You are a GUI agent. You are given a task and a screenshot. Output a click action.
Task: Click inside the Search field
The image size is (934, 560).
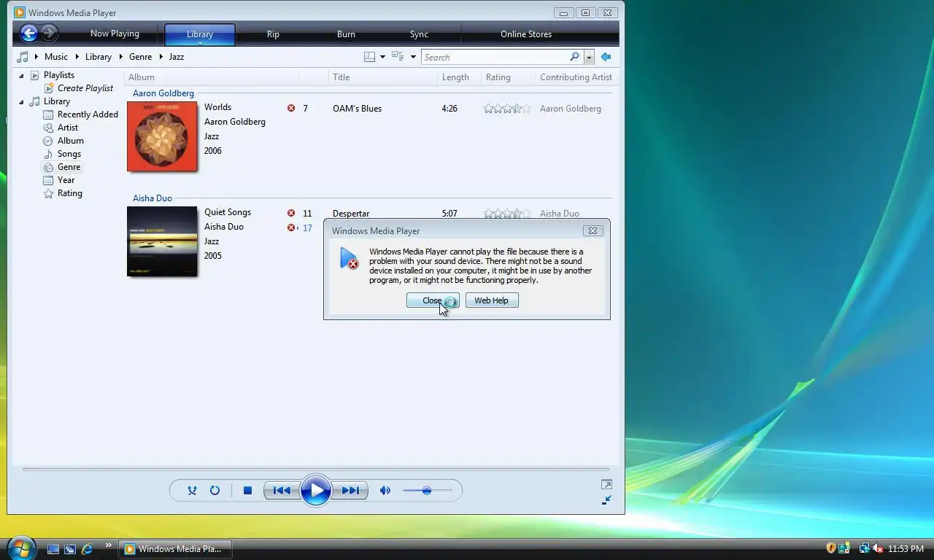point(495,57)
